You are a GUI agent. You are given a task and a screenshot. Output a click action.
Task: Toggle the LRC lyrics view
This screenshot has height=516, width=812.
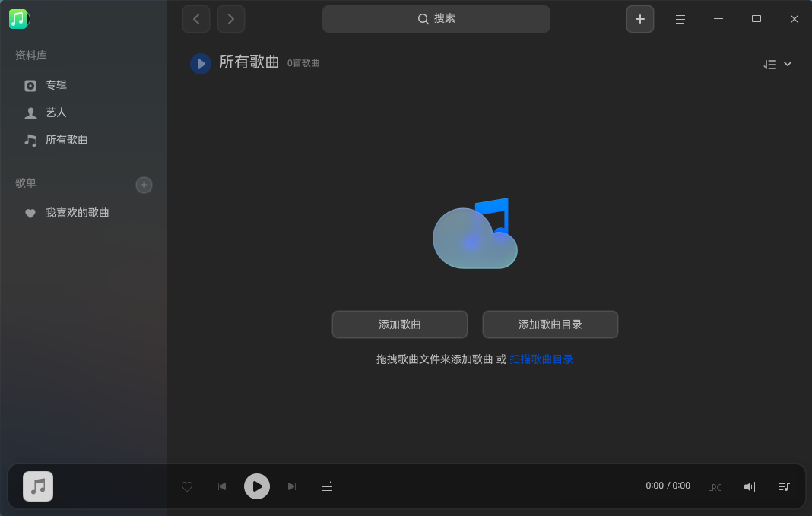(x=715, y=488)
